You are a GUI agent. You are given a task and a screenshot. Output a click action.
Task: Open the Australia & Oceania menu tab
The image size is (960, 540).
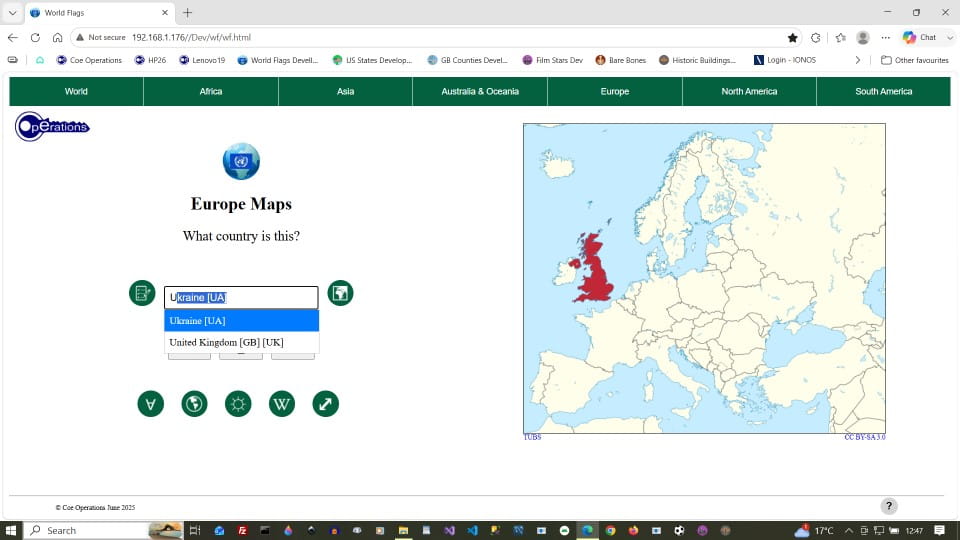tap(480, 91)
